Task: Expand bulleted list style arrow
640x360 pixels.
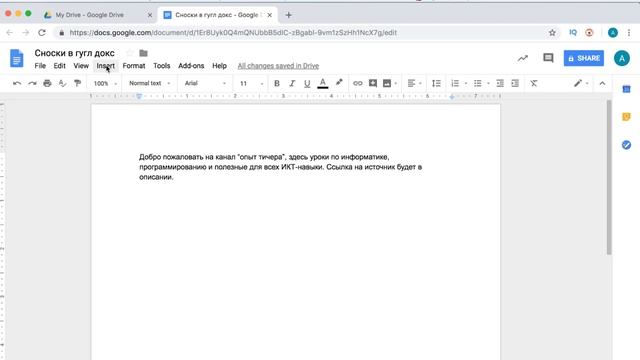Action: pos(488,84)
